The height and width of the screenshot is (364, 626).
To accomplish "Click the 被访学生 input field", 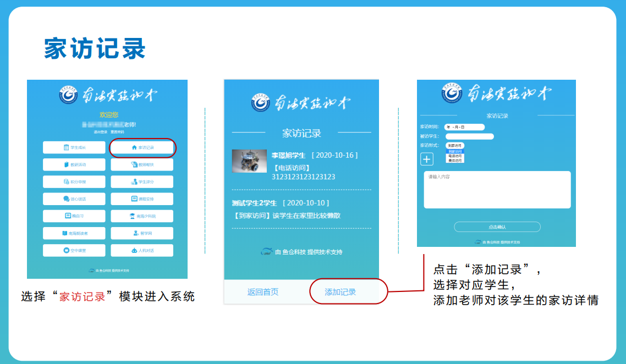I will tap(470, 136).
